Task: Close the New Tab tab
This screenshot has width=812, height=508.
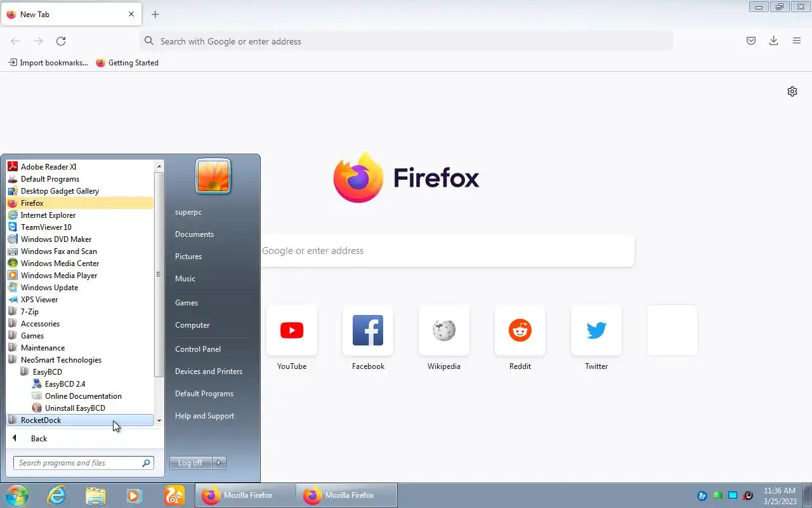Action: 131,14
